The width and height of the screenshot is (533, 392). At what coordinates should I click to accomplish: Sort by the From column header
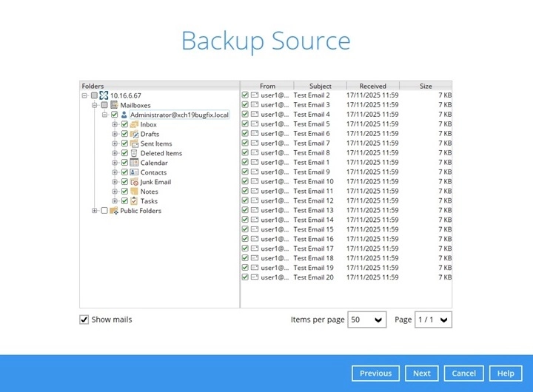267,86
